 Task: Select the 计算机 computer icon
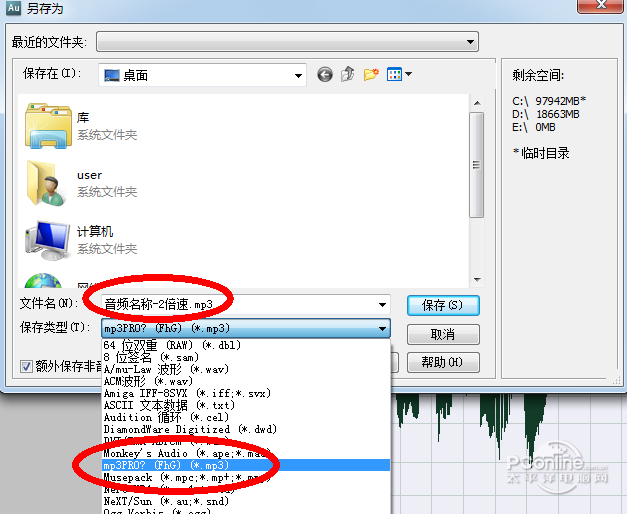tap(48, 240)
